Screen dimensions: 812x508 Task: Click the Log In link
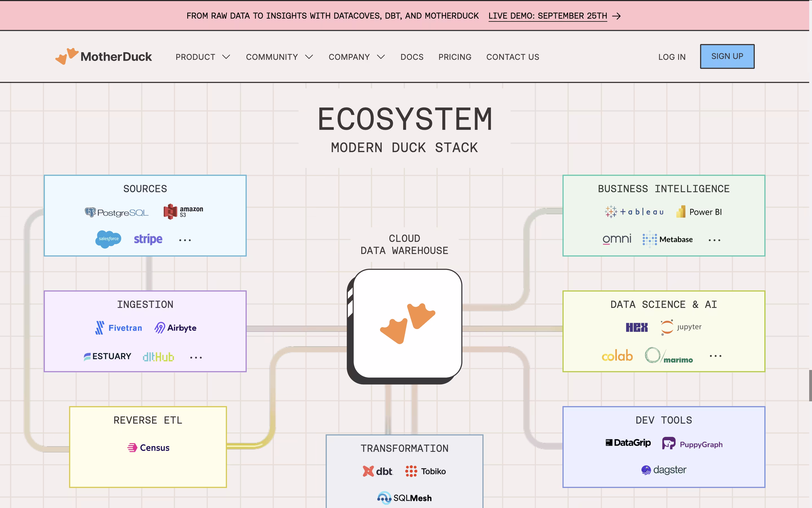[672, 57]
